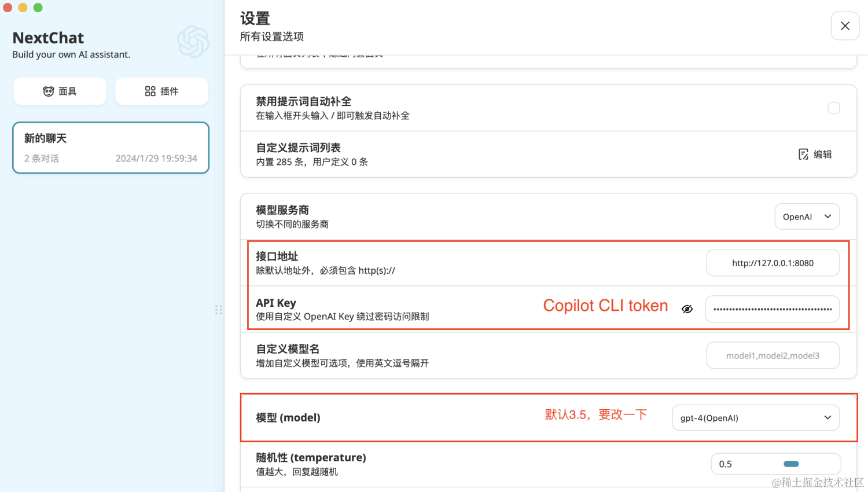Click 编辑 for custom prompt list

pos(815,154)
